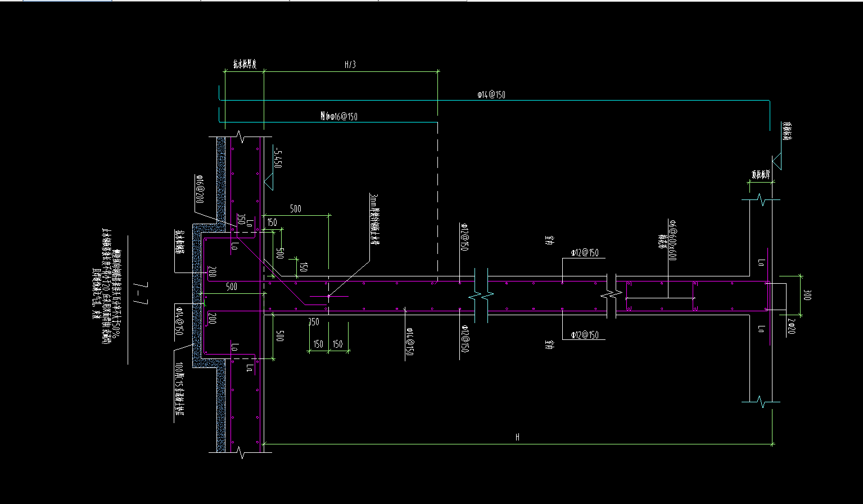Click the horizontal Φ12@150 label above the slab
Image resolution: width=863 pixels, height=504 pixels.
(585, 253)
